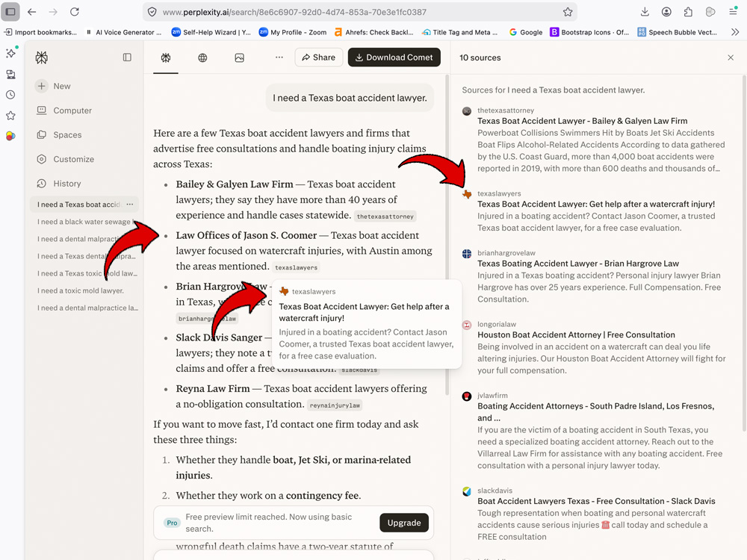The image size is (747, 560).
Task: Open texaslawyers hover card title link
Action: pyautogui.click(x=364, y=312)
